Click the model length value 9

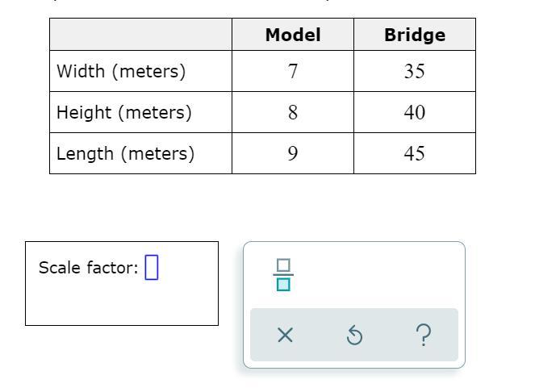(293, 154)
